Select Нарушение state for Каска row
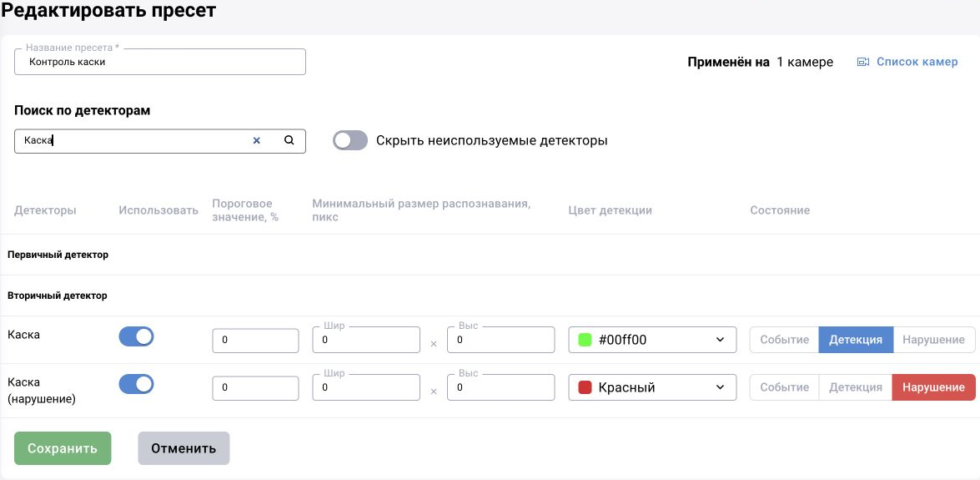Image resolution: width=980 pixels, height=480 pixels. click(934, 340)
